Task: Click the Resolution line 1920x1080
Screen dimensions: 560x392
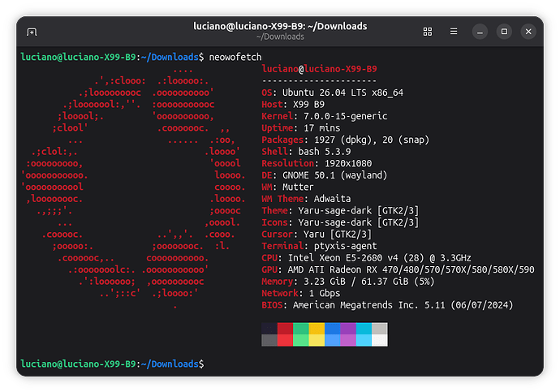Action: click(x=317, y=163)
